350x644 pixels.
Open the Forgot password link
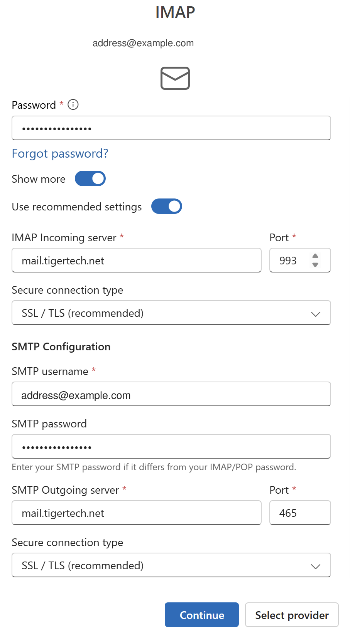pyautogui.click(x=60, y=153)
